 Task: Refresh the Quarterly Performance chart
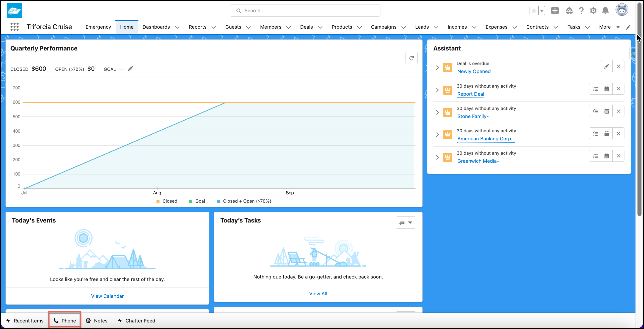pyautogui.click(x=412, y=58)
